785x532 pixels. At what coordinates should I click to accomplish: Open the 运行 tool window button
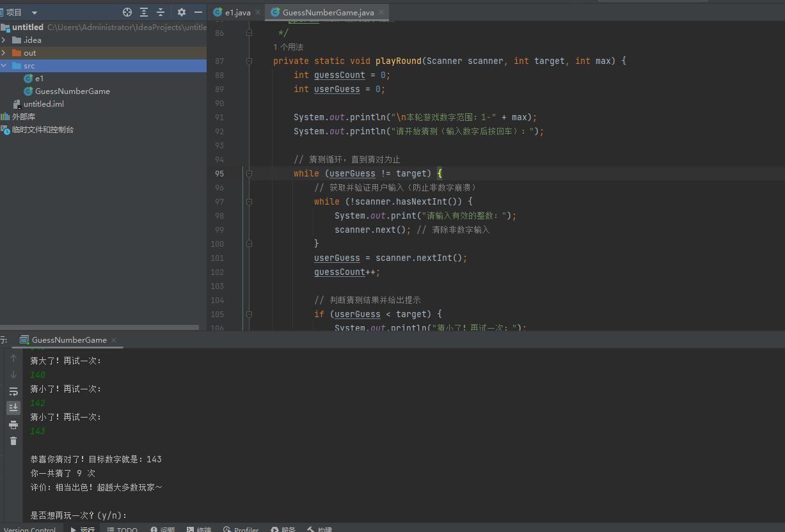[x=83, y=529]
